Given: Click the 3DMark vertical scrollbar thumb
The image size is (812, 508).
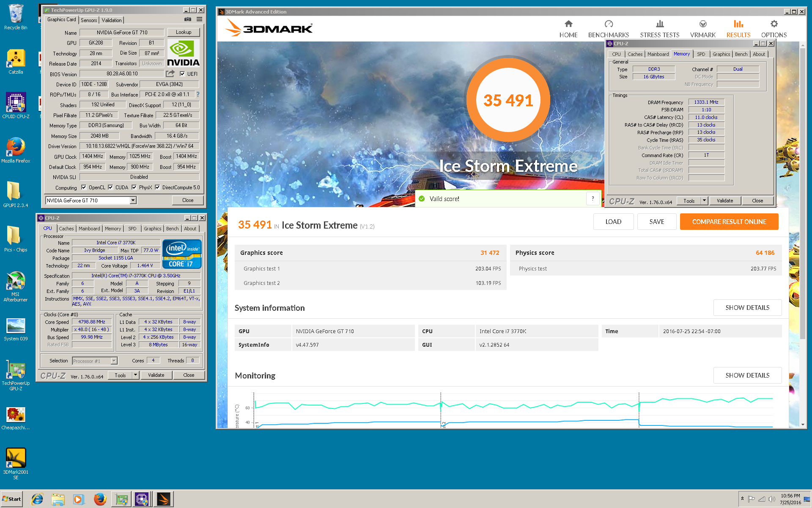Looking at the screenshot, I should (x=802, y=193).
